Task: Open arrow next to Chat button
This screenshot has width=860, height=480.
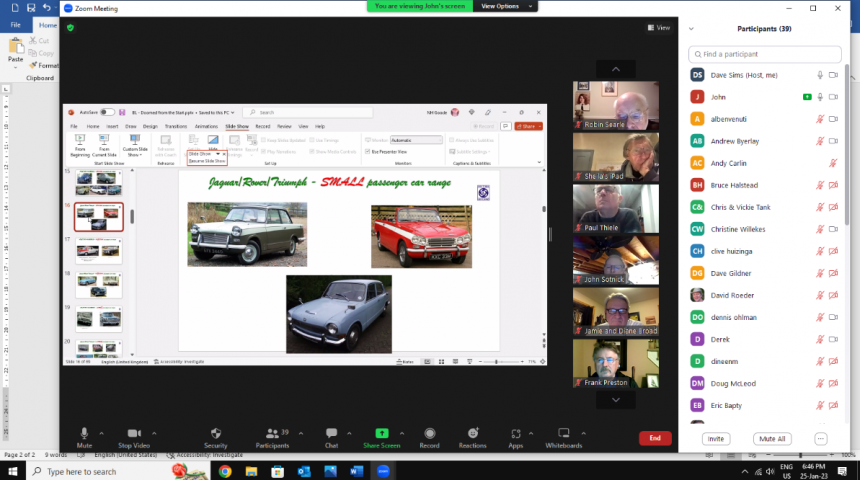Action: click(x=349, y=433)
